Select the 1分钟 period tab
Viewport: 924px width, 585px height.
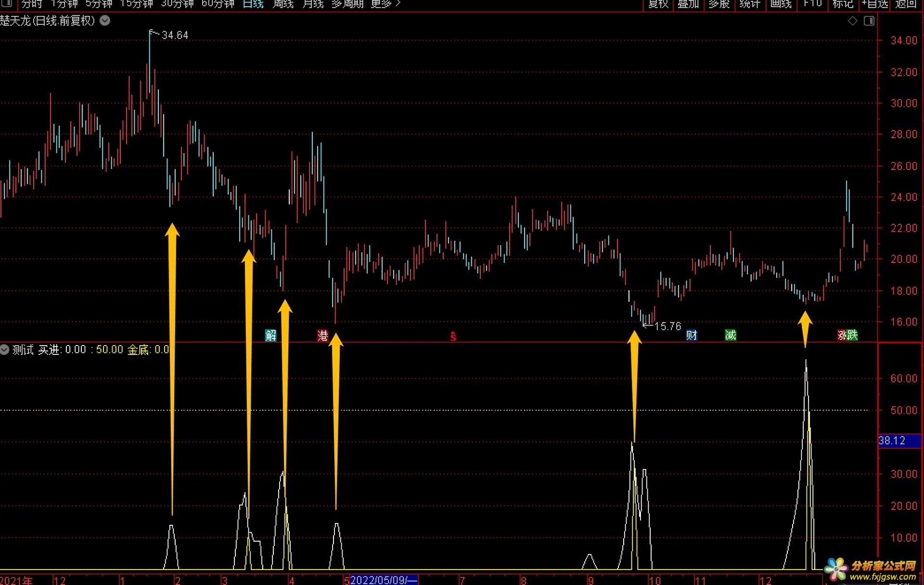pyautogui.click(x=64, y=4)
